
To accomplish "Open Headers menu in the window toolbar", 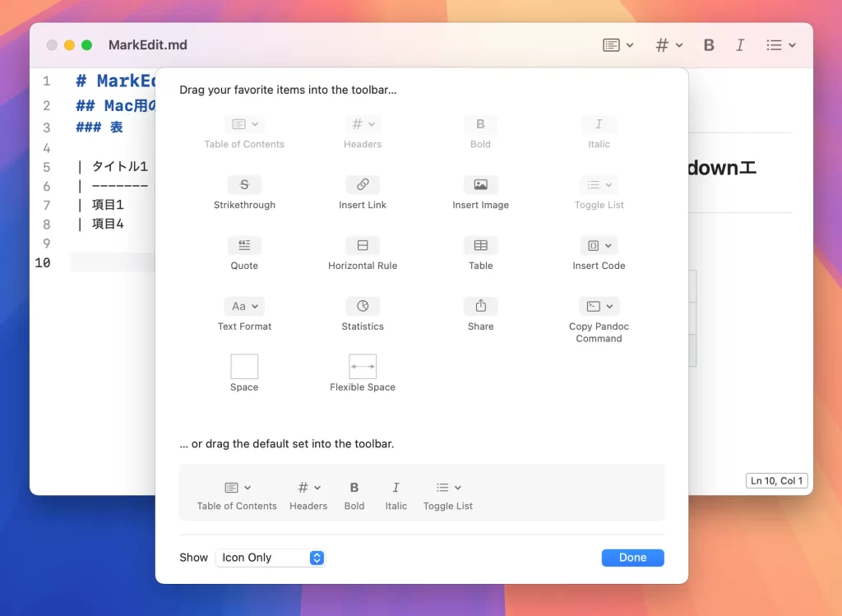I will click(x=669, y=45).
